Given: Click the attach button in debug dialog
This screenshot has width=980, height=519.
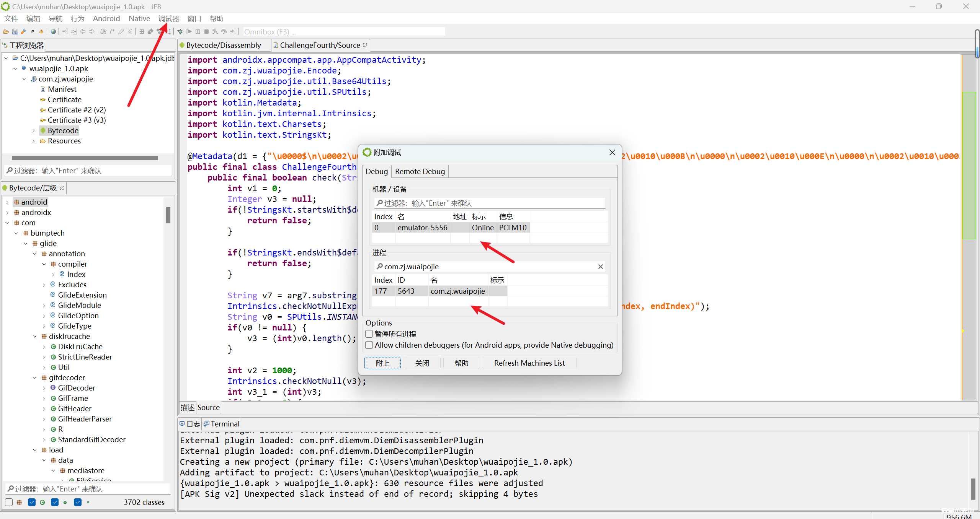Looking at the screenshot, I should (382, 363).
